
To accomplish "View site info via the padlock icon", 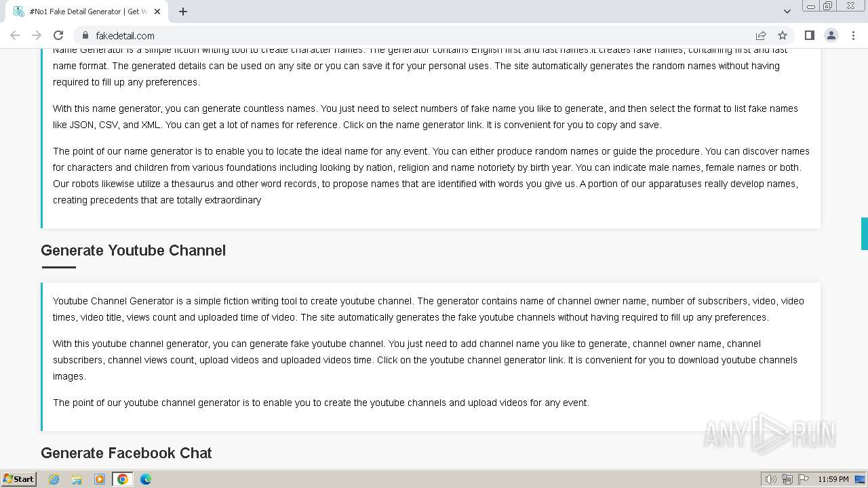I will click(x=85, y=35).
